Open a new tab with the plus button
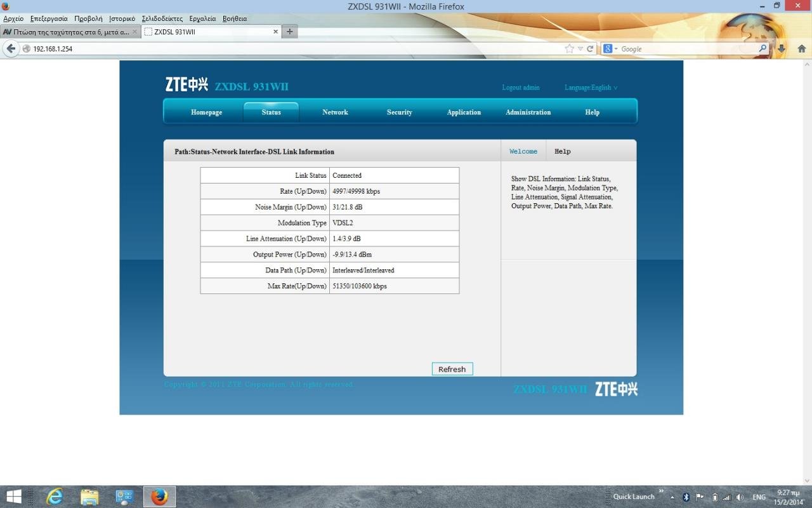Screen dimensions: 812x508 pos(289,31)
